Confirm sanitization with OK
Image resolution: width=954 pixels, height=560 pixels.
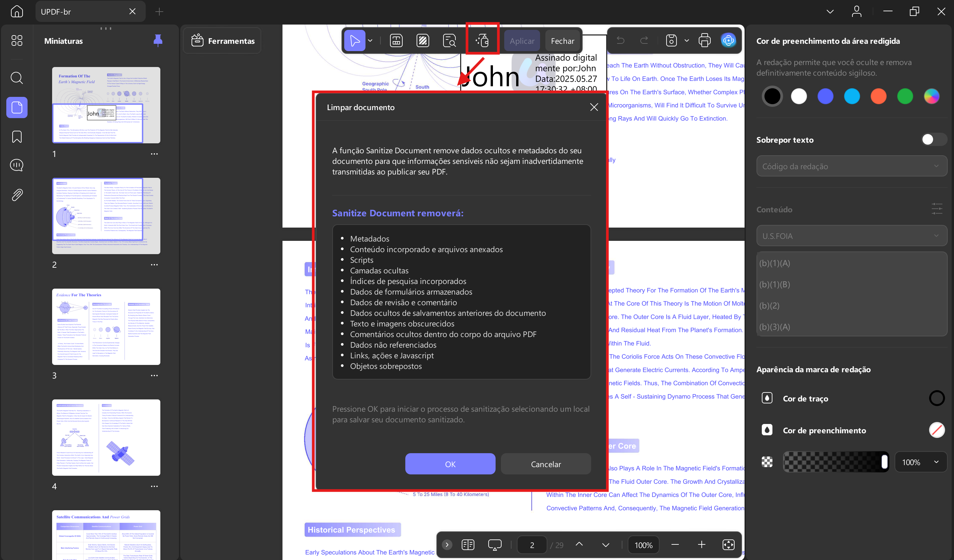click(450, 464)
